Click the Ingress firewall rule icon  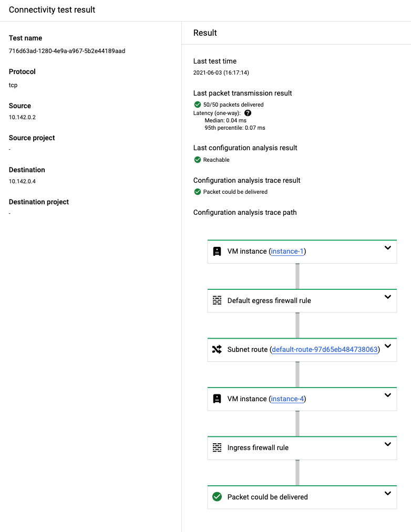click(x=217, y=448)
